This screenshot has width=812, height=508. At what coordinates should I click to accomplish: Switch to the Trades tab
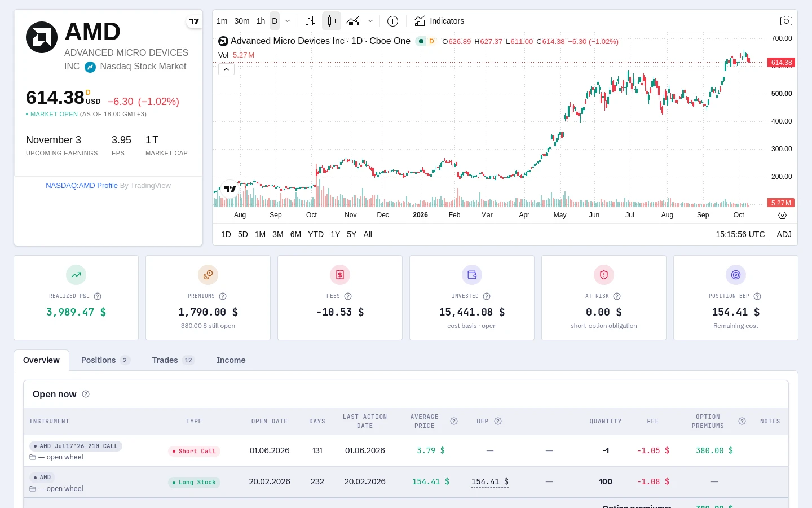pos(173,360)
